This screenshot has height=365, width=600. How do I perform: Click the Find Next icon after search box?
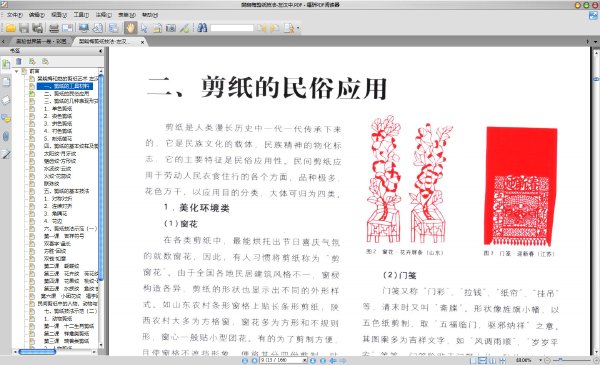coord(275,28)
